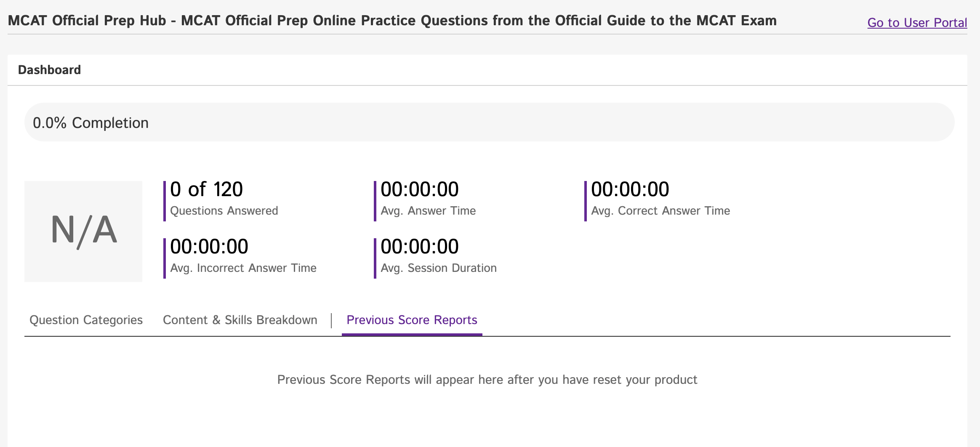Click the Avg. Answer Time counter
The image size is (980, 447).
click(x=419, y=189)
